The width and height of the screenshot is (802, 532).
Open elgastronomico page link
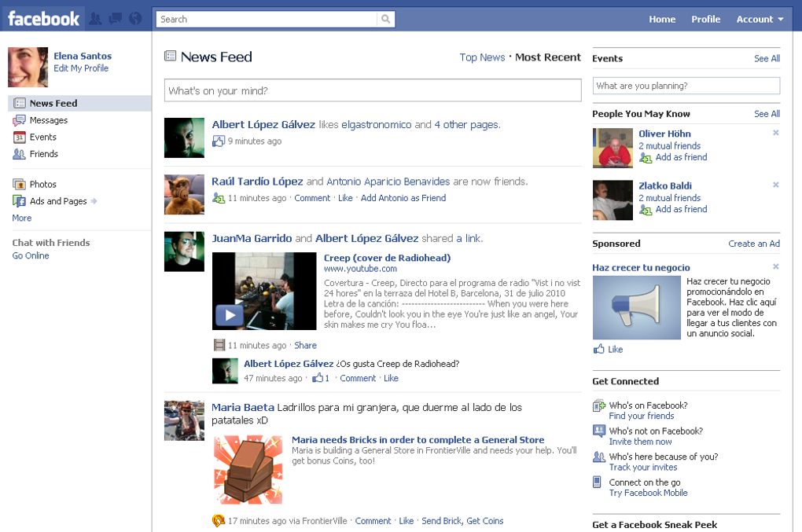(376, 125)
